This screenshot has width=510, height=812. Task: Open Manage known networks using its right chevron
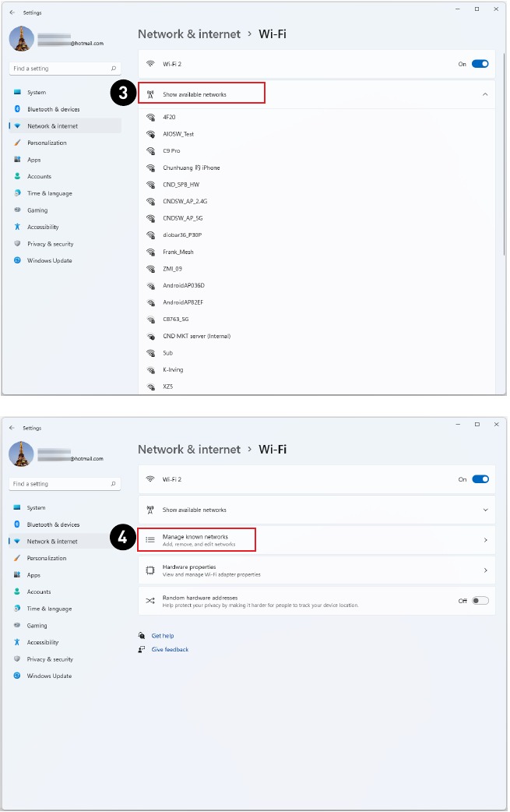pos(485,540)
